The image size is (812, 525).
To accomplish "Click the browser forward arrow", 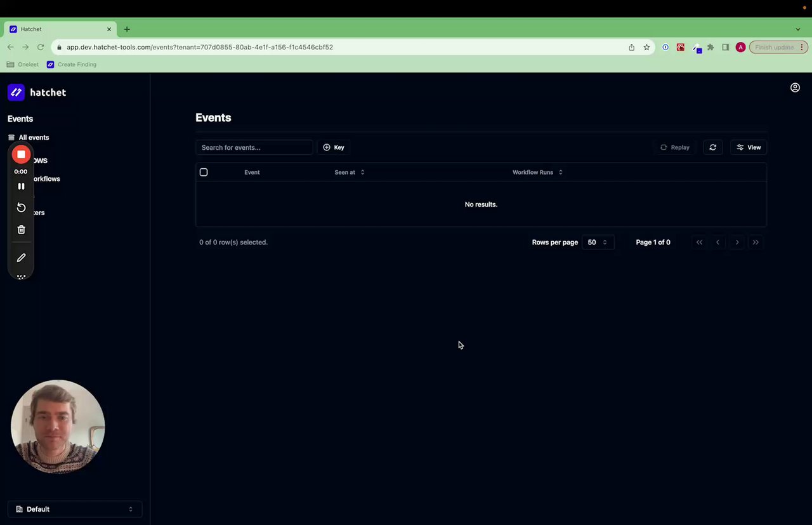I will pyautogui.click(x=25, y=47).
